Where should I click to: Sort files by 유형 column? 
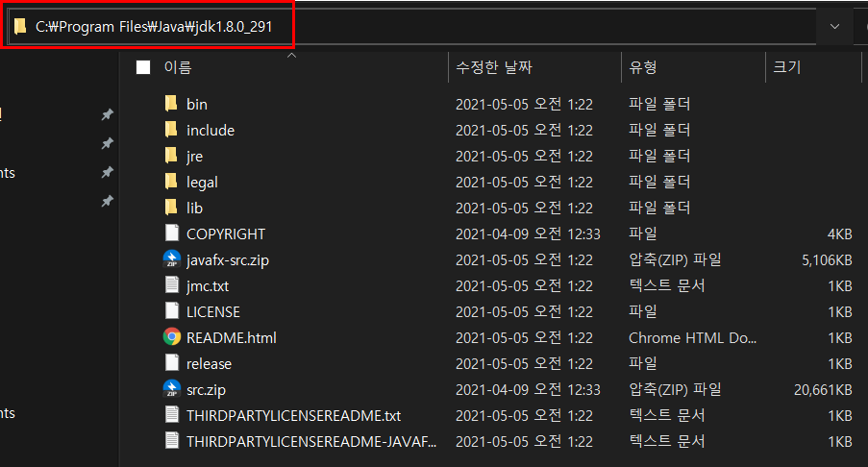(x=643, y=67)
